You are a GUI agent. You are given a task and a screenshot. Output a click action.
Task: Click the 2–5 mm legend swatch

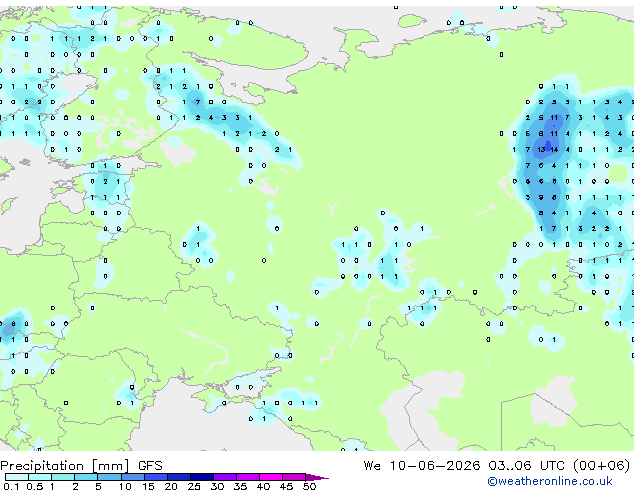[86, 477]
